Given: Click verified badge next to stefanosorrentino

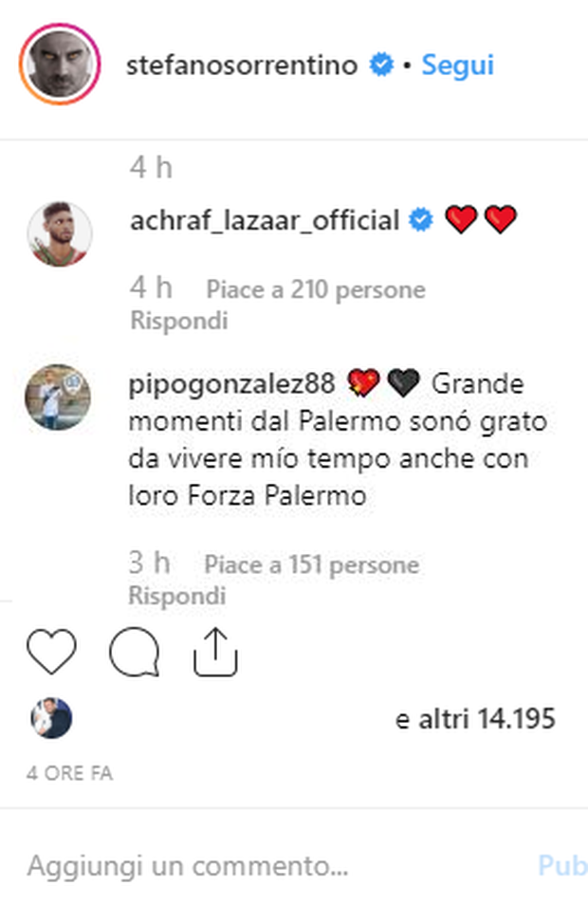Looking at the screenshot, I should point(381,65).
